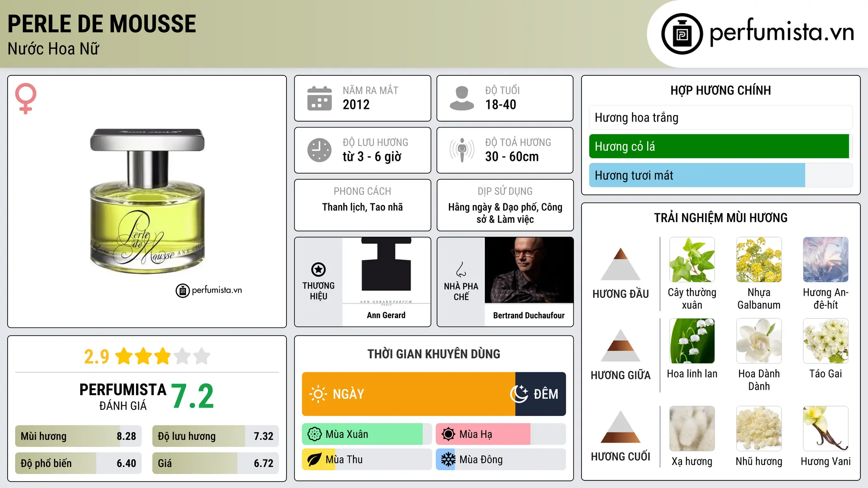The height and width of the screenshot is (488, 868).
Task: Click the Ann Gerard brand name link
Action: click(386, 315)
